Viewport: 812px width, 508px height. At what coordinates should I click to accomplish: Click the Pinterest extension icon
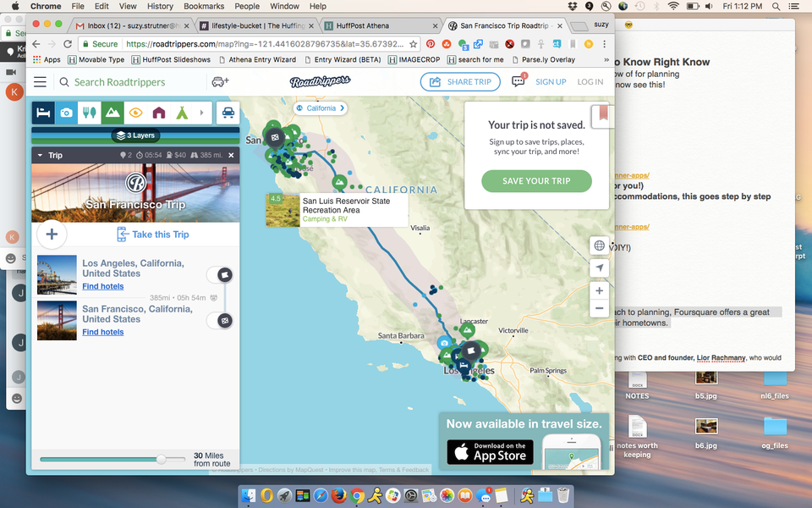click(431, 44)
